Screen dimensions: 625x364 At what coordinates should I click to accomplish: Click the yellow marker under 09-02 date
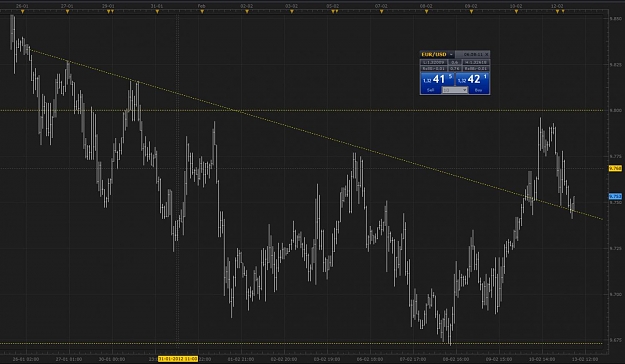(471, 12)
